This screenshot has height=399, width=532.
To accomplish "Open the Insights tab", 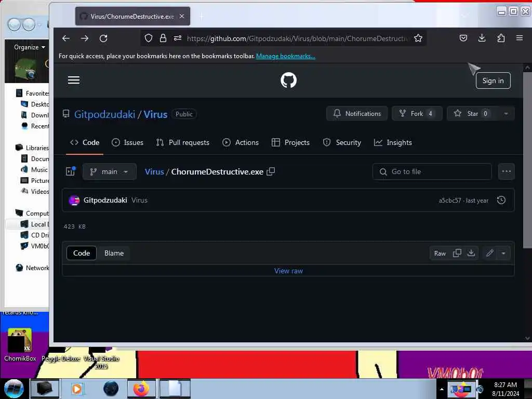I will coord(393,142).
